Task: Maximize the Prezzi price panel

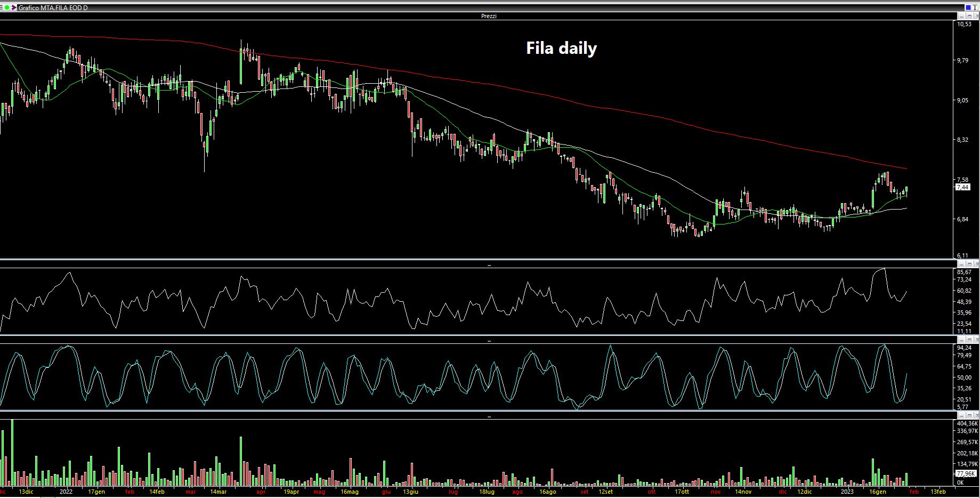Action: pos(969,16)
